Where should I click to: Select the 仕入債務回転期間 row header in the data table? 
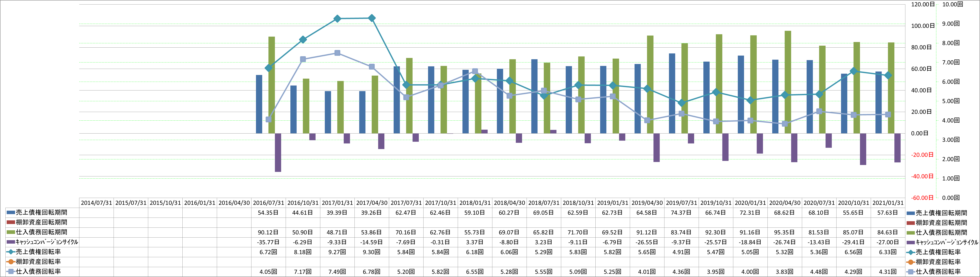tap(42, 232)
